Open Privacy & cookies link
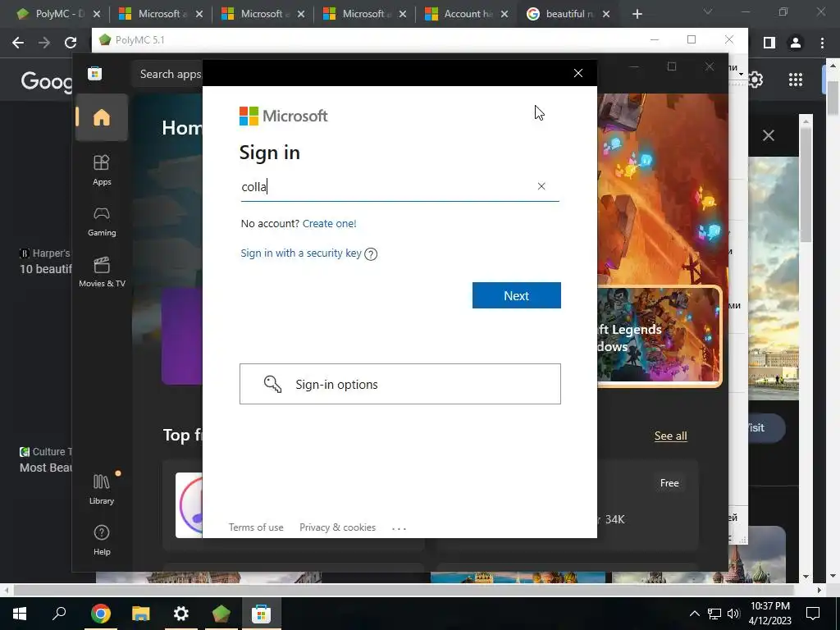This screenshot has height=630, width=840. pyautogui.click(x=337, y=527)
